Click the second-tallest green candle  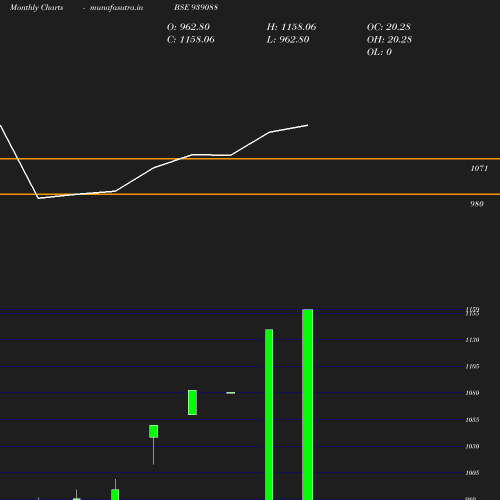[x=269, y=414]
